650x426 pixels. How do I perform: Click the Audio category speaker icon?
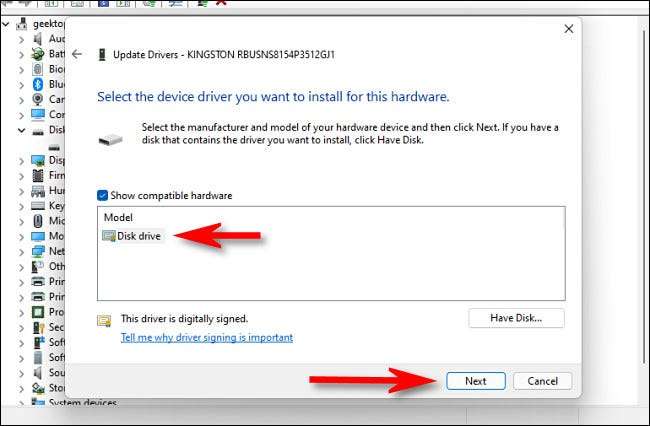point(38,38)
